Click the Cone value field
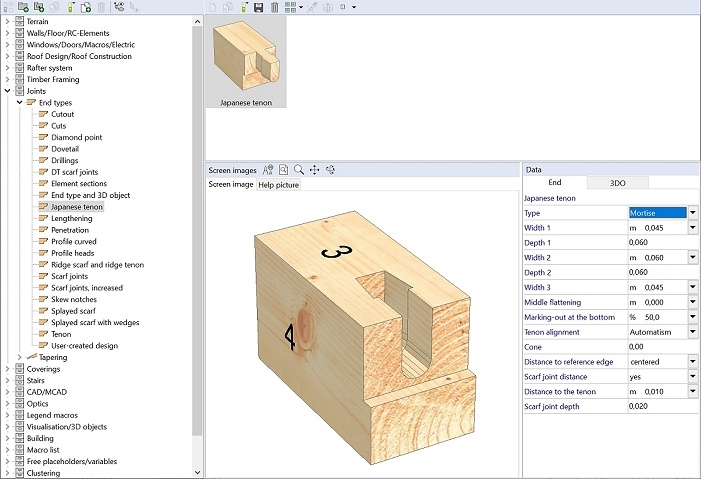Viewport: 701px width, 479px height. [663, 347]
